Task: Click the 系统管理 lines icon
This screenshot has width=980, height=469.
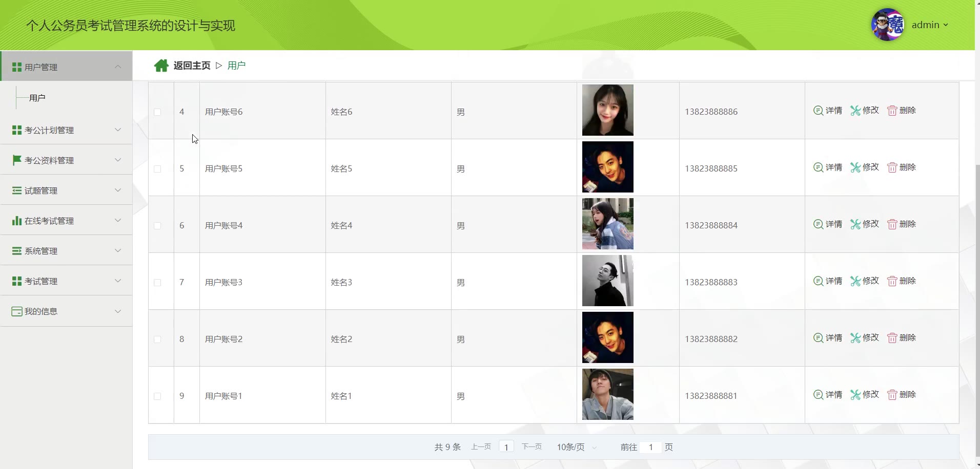Action: [x=17, y=251]
